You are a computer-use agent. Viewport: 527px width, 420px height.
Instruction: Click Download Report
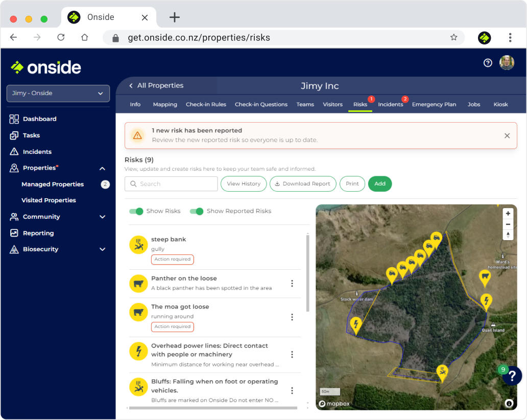point(303,184)
